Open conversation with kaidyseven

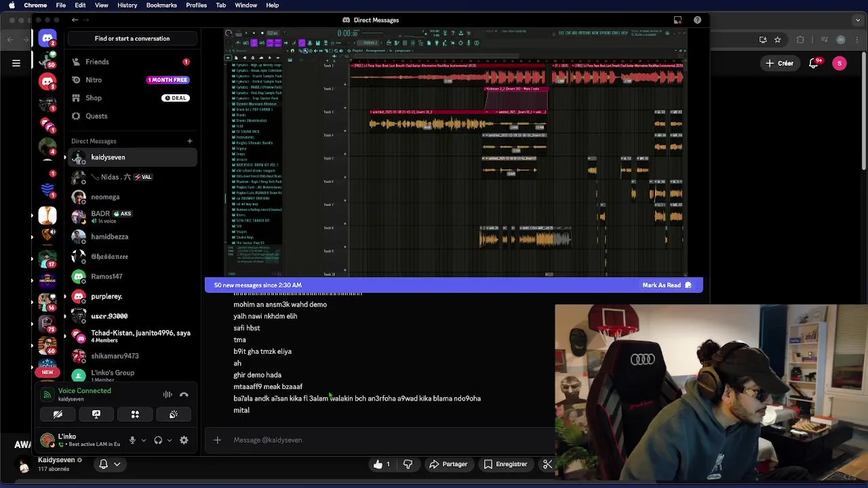132,157
